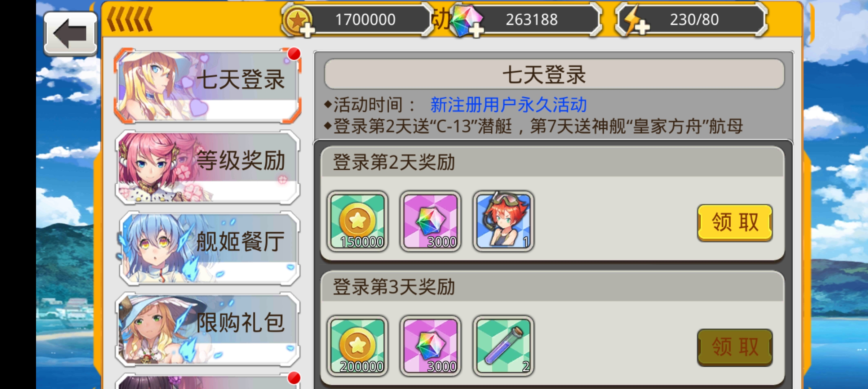868x389 pixels.
Task: Tap the 150000 gold coin reward icon
Action: tap(358, 222)
